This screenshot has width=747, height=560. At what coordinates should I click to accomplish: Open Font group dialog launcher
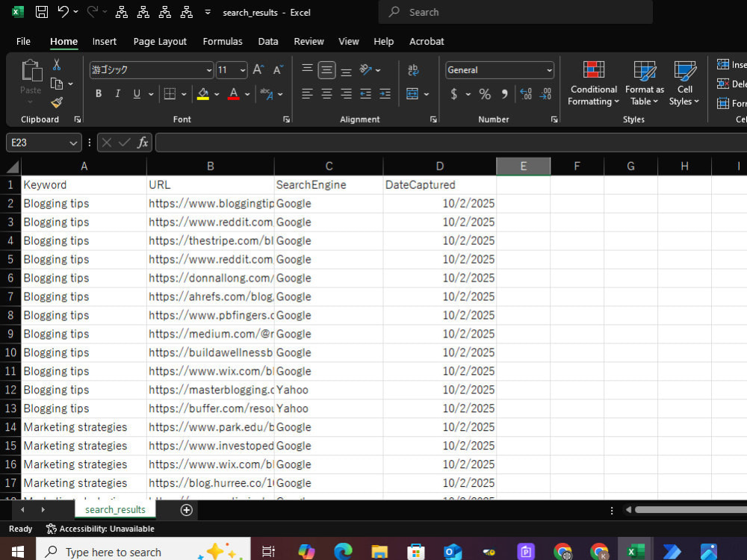click(x=286, y=119)
